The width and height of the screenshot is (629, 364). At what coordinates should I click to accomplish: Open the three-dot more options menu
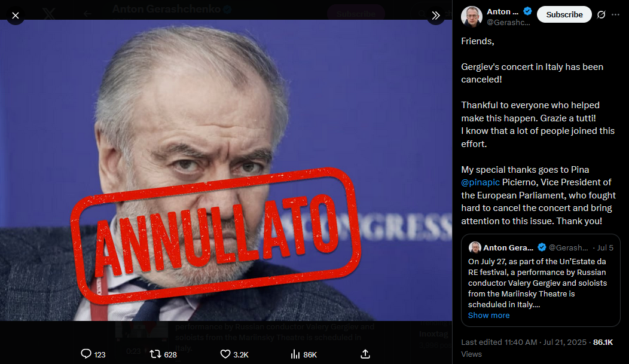pos(615,14)
